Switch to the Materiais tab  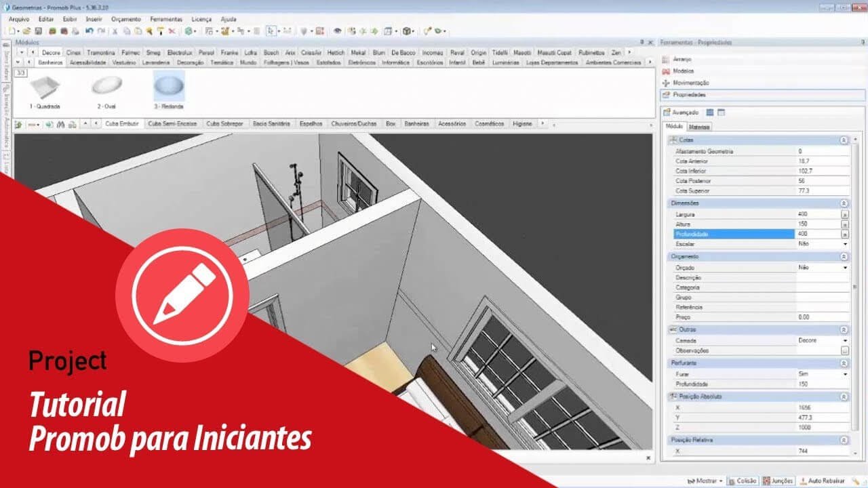699,127
